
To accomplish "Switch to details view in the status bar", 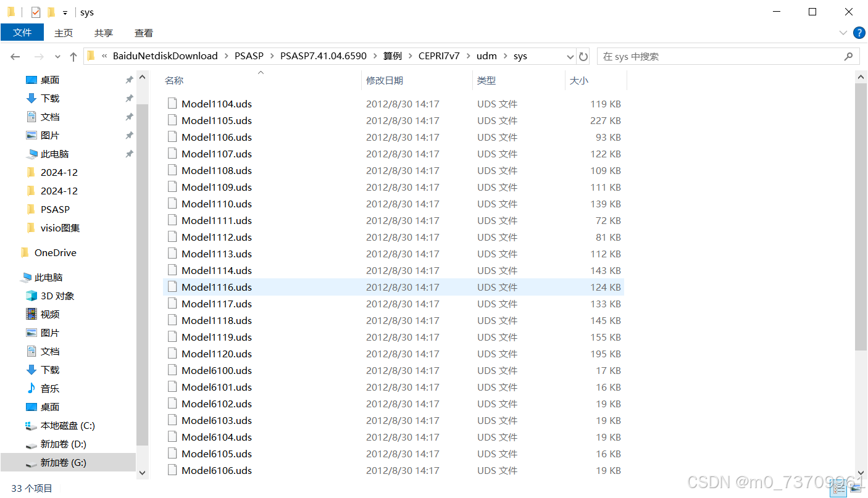I will 839,488.
